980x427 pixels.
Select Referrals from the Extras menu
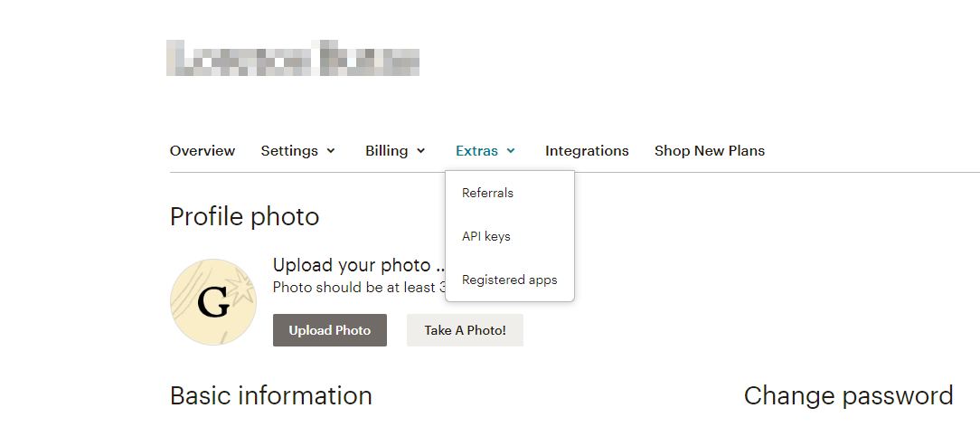tap(487, 193)
